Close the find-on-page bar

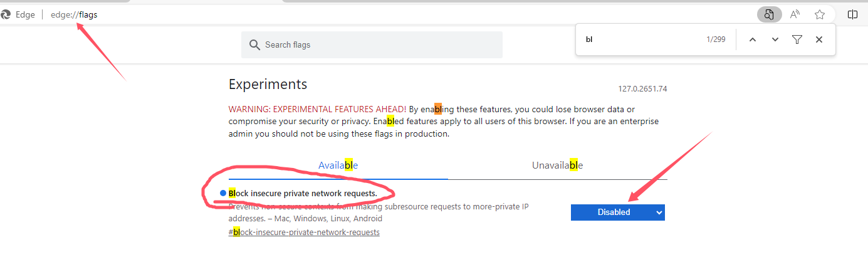[818, 39]
